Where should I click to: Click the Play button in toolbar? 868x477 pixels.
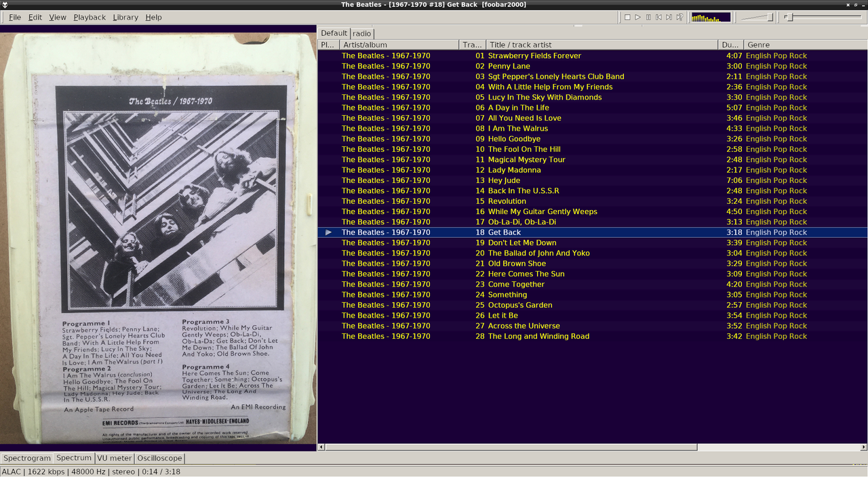tap(637, 17)
